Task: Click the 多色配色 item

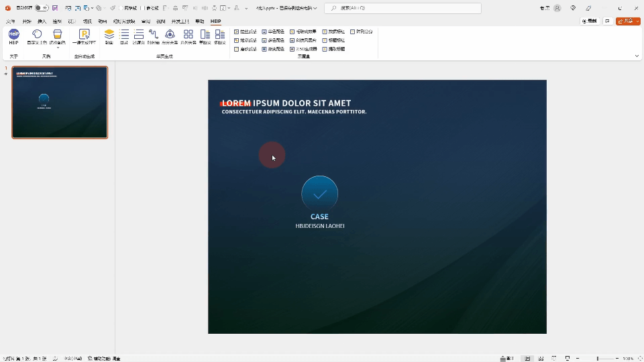Action: tap(273, 40)
